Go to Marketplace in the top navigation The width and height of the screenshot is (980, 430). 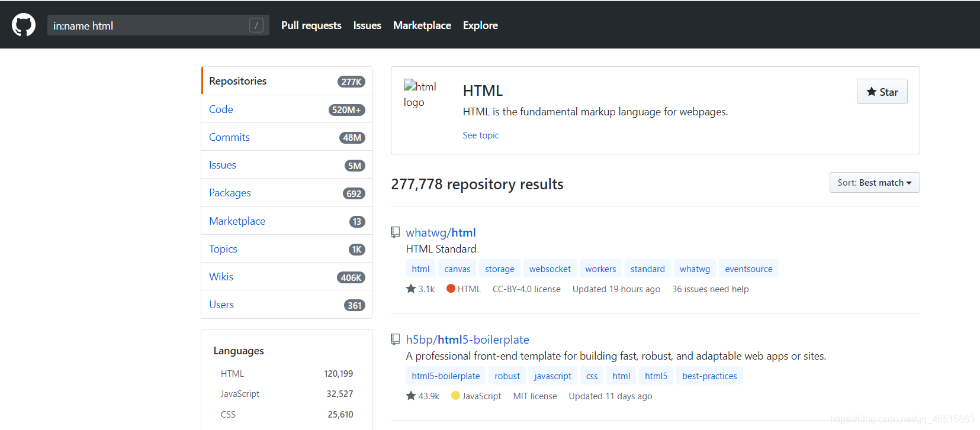click(422, 25)
